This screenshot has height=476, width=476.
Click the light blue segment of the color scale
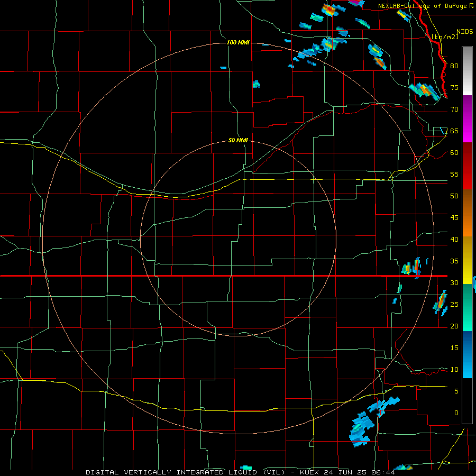tap(467, 354)
